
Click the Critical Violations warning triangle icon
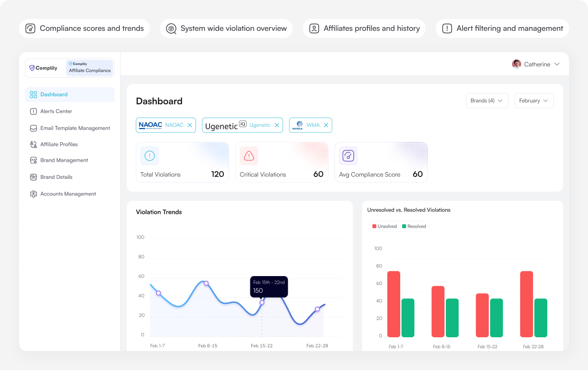pos(249,156)
